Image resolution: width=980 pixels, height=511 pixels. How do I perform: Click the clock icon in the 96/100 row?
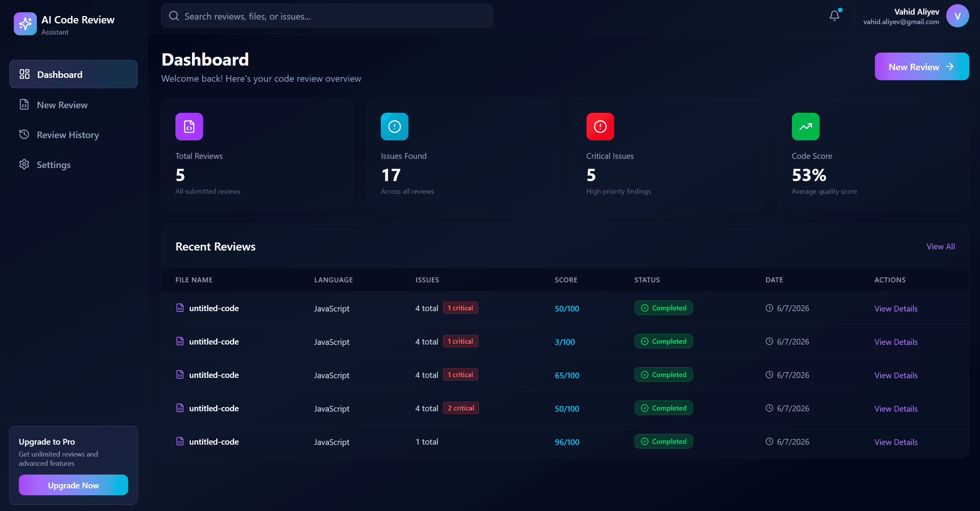click(769, 441)
